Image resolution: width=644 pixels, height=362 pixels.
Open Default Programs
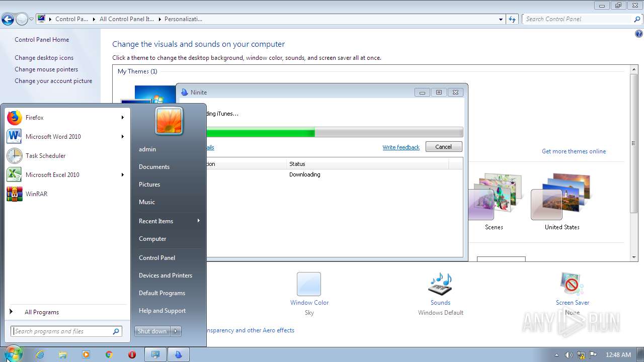click(162, 293)
